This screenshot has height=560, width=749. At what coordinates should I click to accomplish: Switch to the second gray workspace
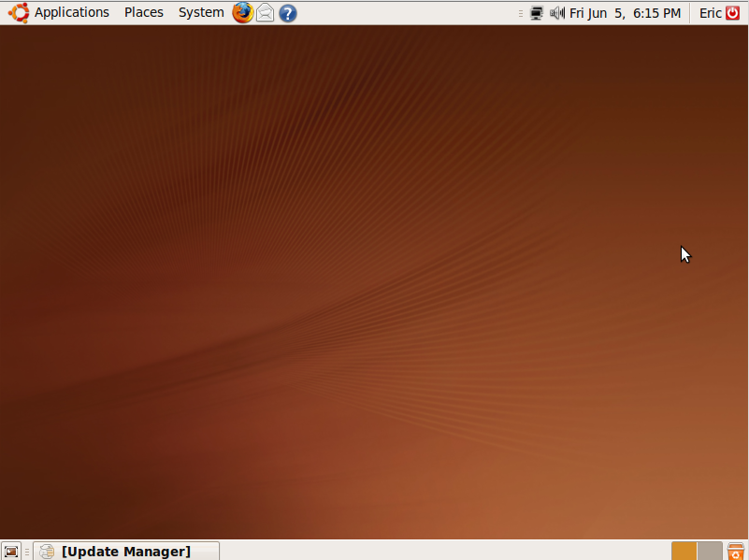pyautogui.click(x=710, y=551)
